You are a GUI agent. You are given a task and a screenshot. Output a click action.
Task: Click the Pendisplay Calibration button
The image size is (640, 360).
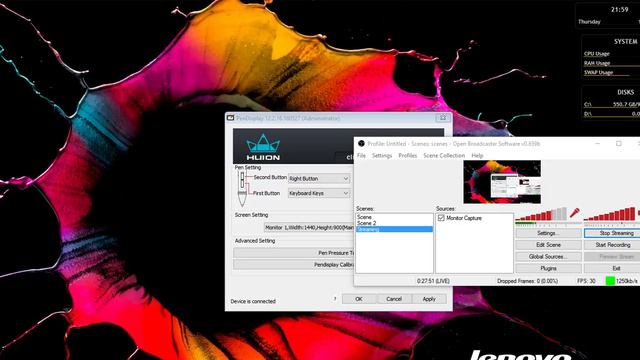pos(293,264)
